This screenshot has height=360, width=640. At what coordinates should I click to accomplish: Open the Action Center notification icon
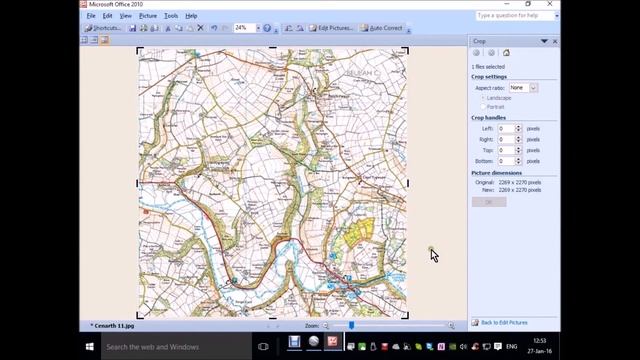point(498,347)
